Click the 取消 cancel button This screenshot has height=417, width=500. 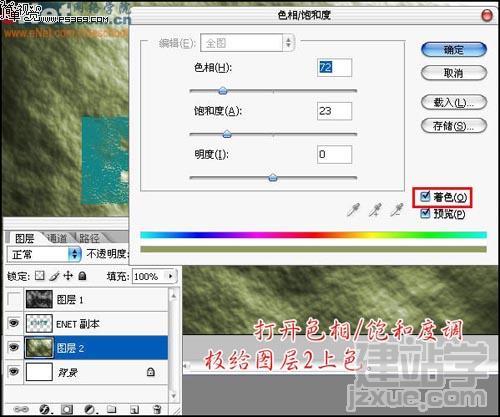(454, 73)
